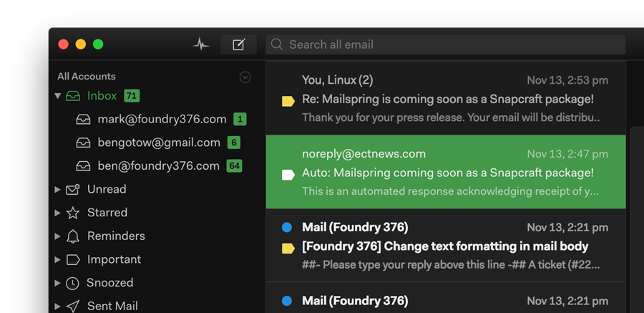Expand the Starred folder arrow
Image resolution: width=644 pixels, height=313 pixels.
coord(58,213)
